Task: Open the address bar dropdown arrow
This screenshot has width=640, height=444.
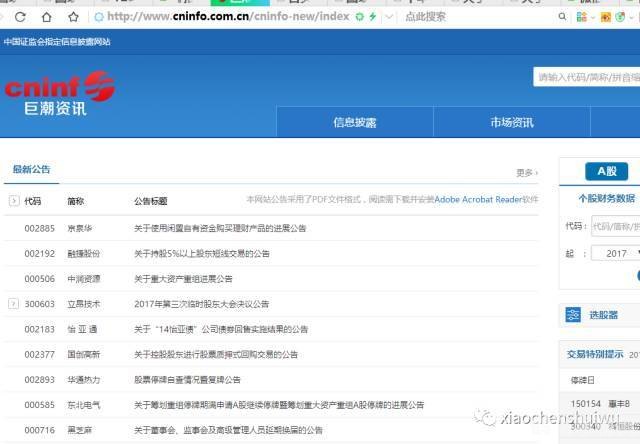Action: coord(389,17)
